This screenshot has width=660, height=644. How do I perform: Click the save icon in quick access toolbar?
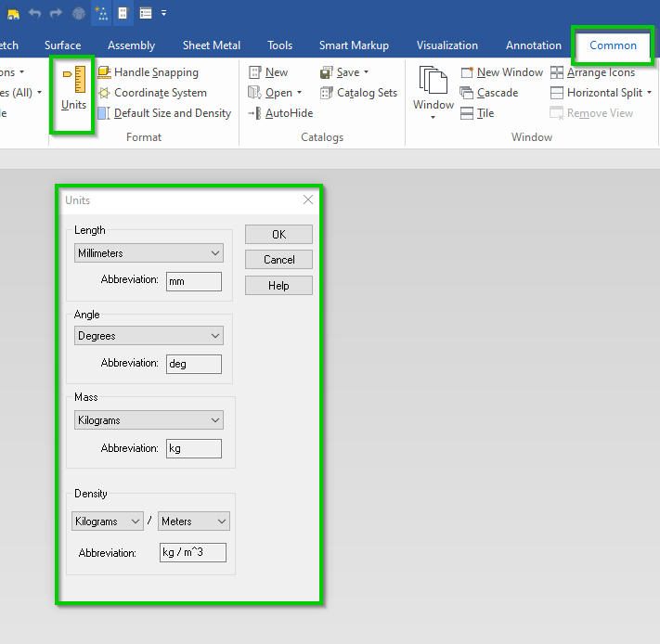pyautogui.click(x=14, y=14)
